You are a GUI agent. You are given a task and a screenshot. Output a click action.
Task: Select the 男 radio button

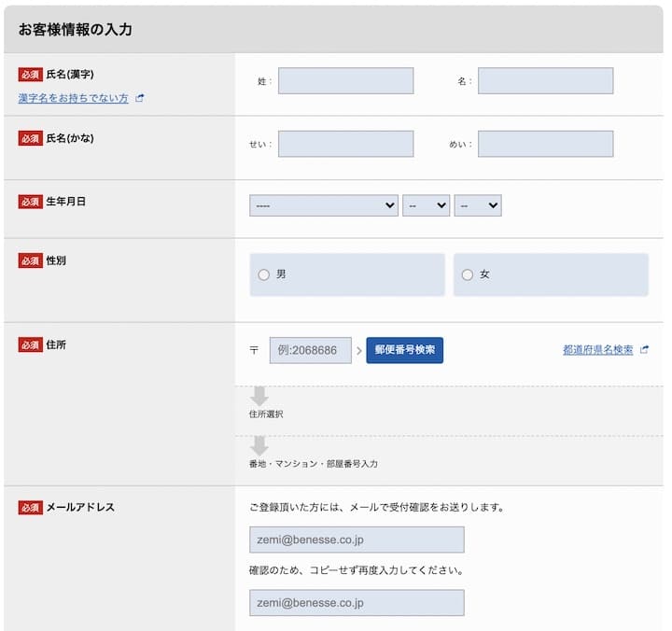tap(264, 274)
